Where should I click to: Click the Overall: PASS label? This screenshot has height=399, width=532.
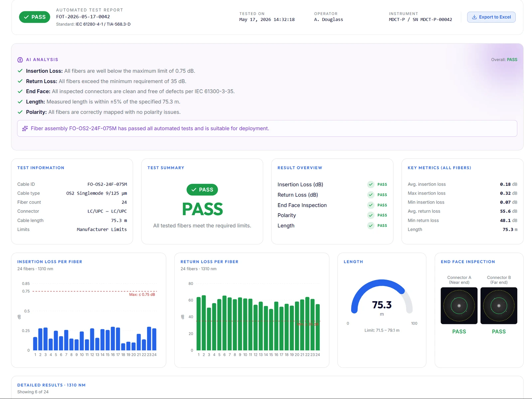(x=504, y=60)
